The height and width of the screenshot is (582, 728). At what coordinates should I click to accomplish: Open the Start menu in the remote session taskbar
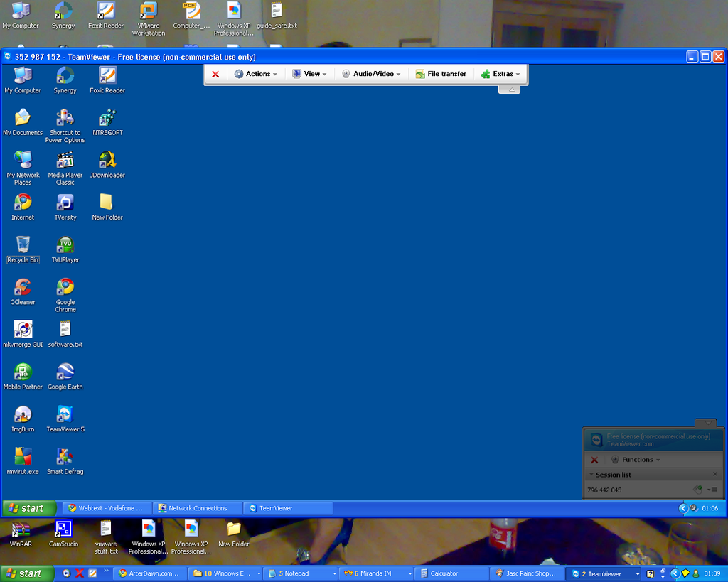click(30, 508)
